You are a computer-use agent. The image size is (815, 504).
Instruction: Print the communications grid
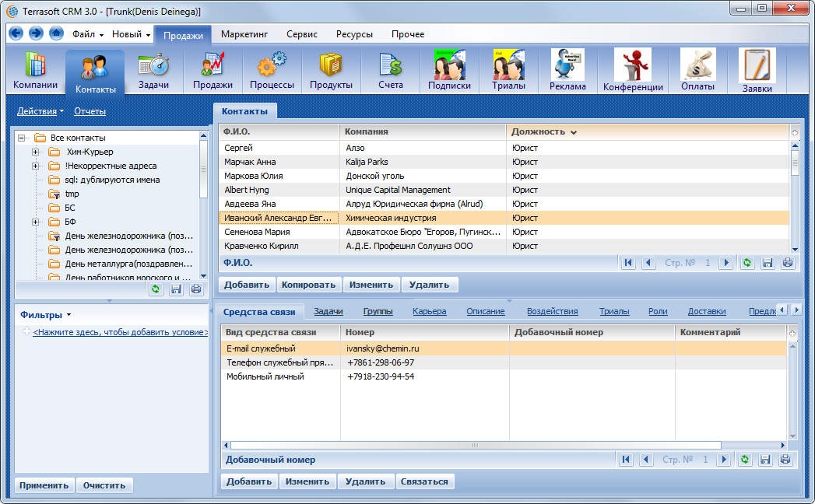click(x=785, y=460)
